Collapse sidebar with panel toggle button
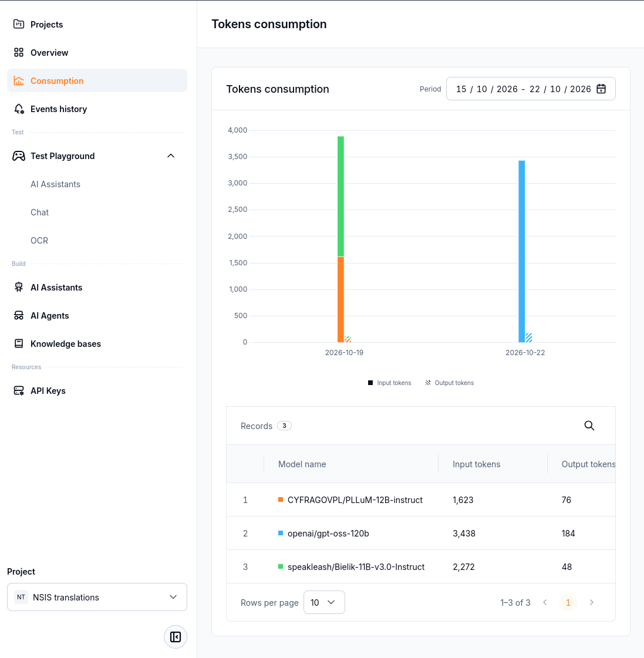This screenshot has height=658, width=644. point(176,637)
